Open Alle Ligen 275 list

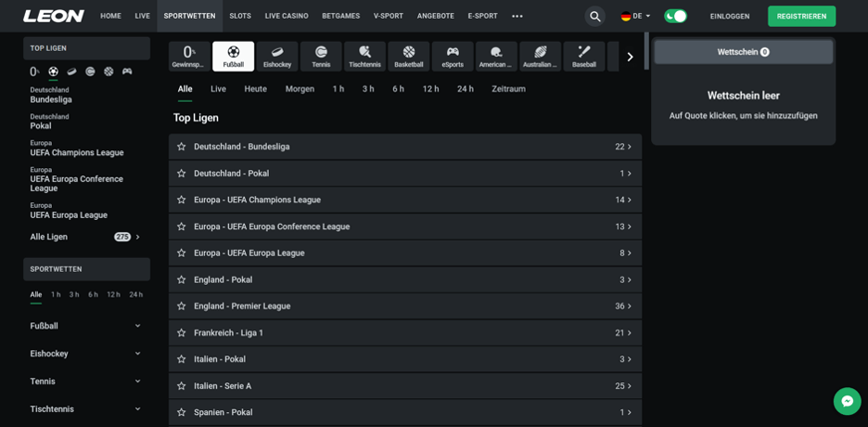(86, 237)
